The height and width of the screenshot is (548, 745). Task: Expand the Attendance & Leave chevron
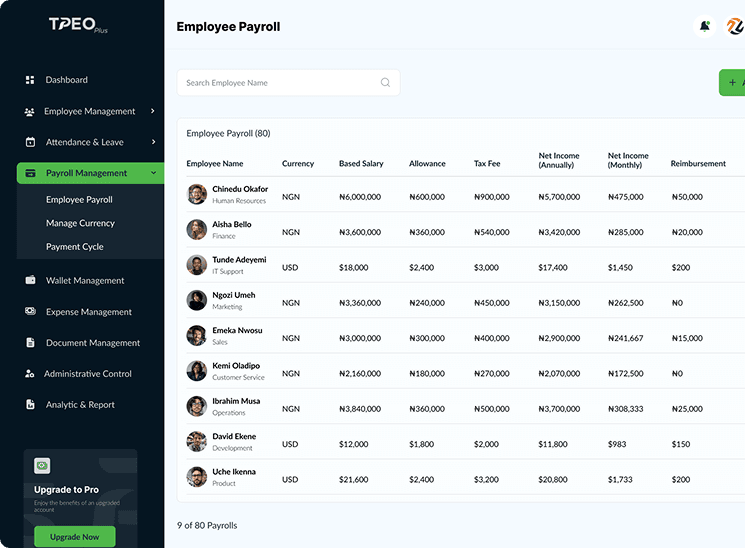coord(153,142)
